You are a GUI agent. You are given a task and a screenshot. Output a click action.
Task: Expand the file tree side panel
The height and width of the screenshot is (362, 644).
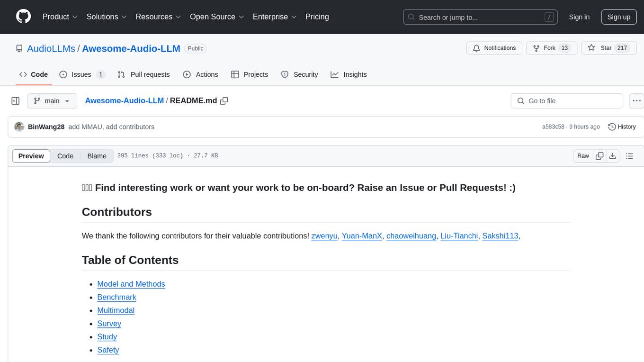[x=16, y=101]
